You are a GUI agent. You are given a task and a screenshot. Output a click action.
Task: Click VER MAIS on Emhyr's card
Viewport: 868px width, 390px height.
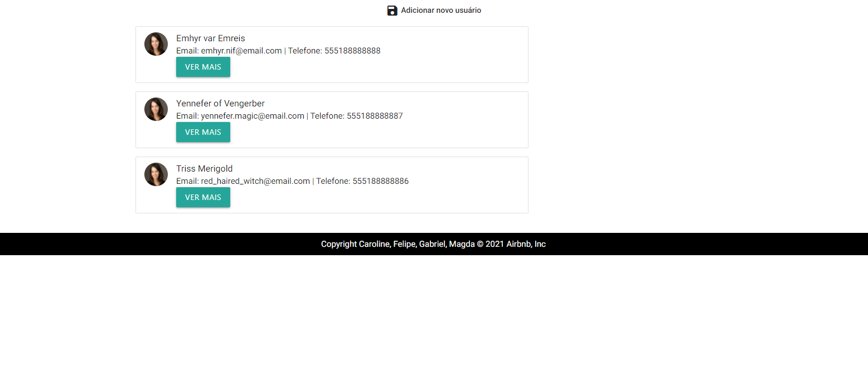tap(203, 66)
